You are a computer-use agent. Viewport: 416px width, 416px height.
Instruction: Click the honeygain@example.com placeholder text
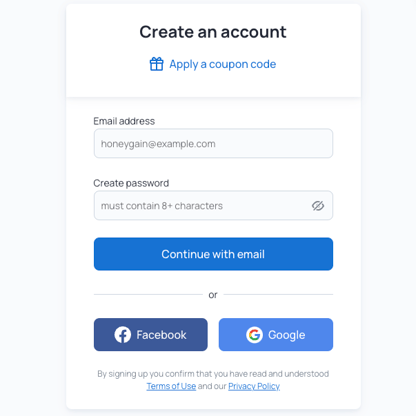click(158, 144)
